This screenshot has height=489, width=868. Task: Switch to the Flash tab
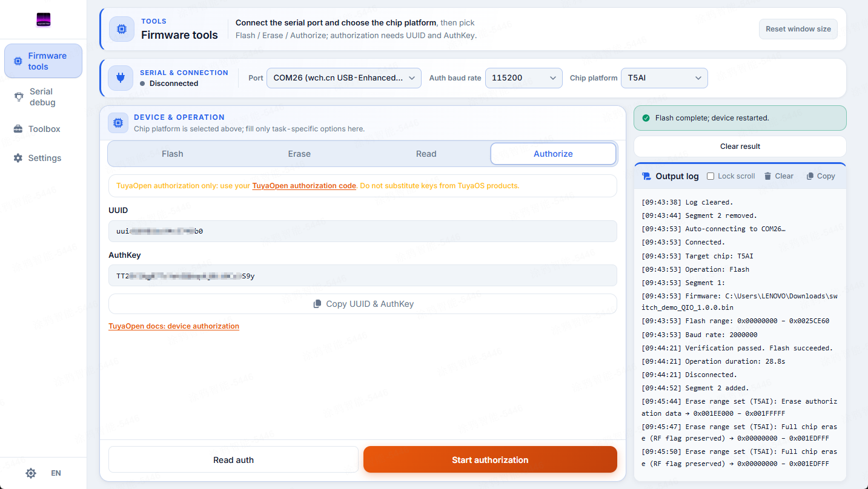[x=173, y=154]
